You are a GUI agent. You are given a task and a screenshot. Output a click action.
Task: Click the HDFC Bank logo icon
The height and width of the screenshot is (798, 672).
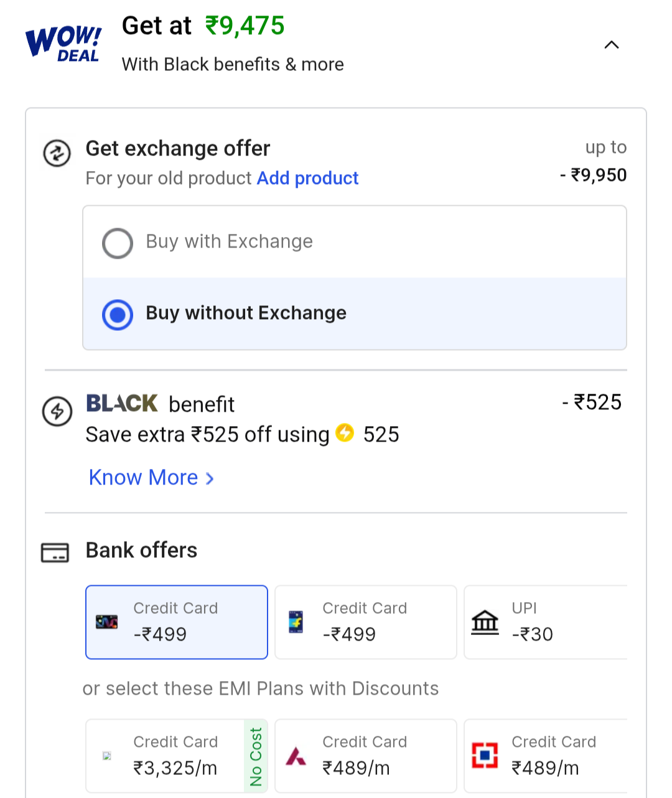pyautogui.click(x=485, y=755)
